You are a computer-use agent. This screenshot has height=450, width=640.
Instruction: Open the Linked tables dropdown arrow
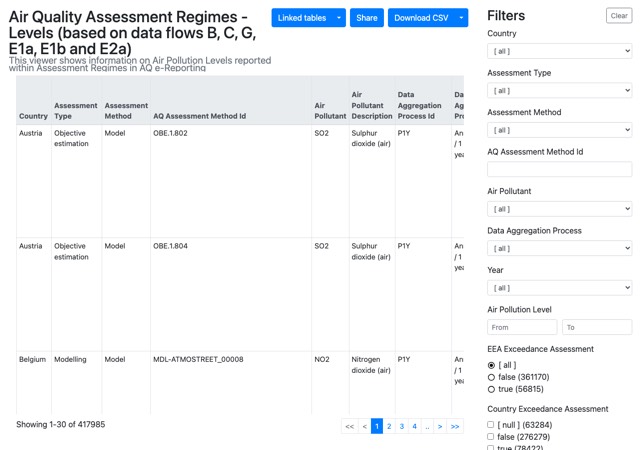coord(339,18)
